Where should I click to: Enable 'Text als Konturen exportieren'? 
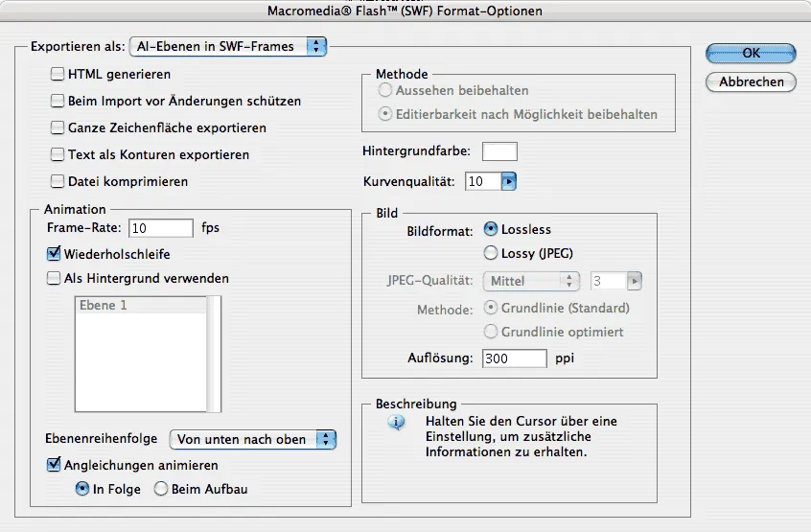click(x=58, y=154)
